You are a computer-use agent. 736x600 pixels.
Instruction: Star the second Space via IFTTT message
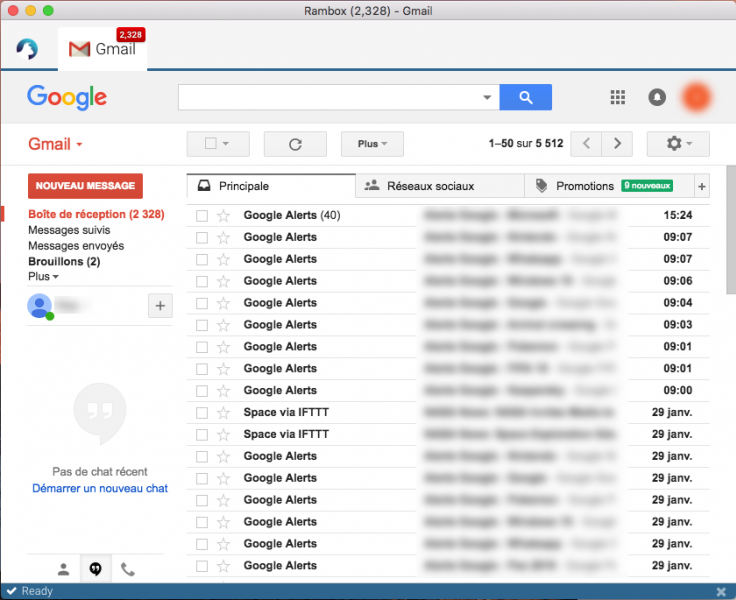(223, 435)
